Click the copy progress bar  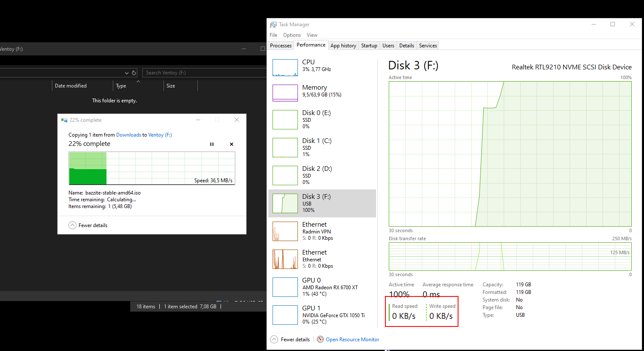(x=152, y=168)
